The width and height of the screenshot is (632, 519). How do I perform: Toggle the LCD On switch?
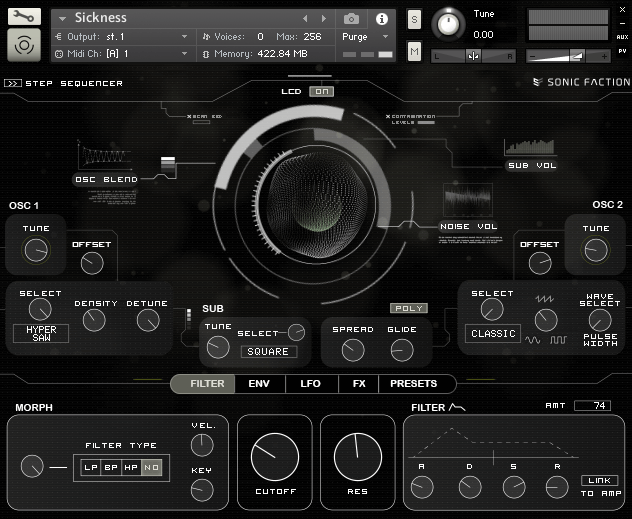pyautogui.click(x=321, y=91)
